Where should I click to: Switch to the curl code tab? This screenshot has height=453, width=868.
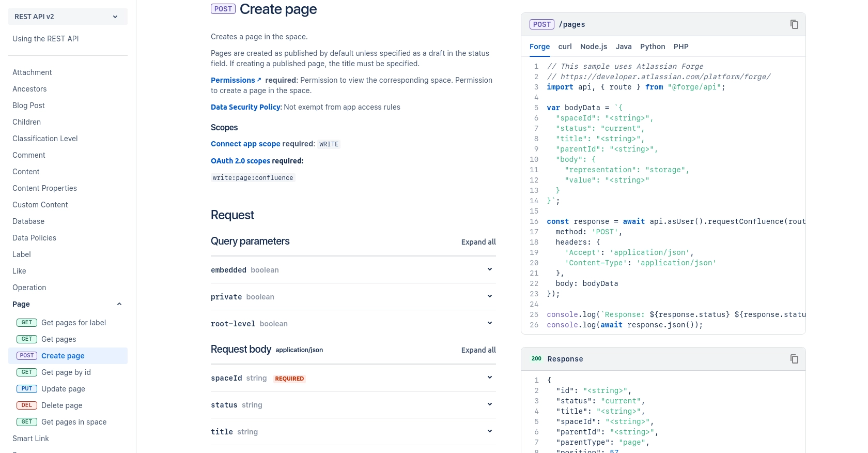click(x=565, y=47)
